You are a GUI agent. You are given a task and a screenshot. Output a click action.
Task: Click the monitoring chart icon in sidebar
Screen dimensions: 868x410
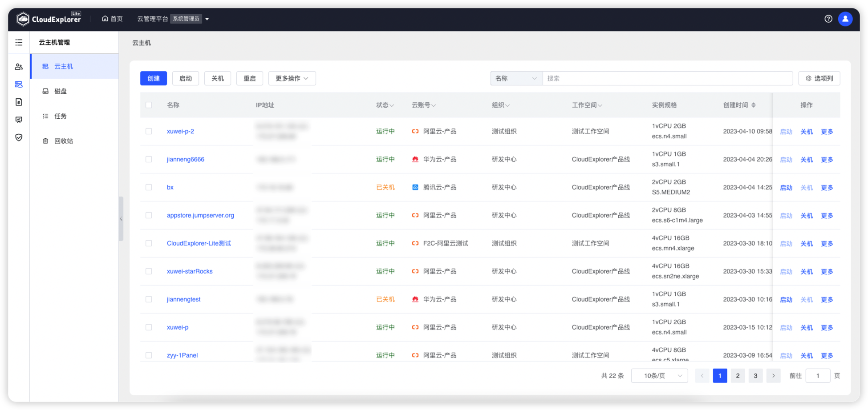click(x=19, y=120)
